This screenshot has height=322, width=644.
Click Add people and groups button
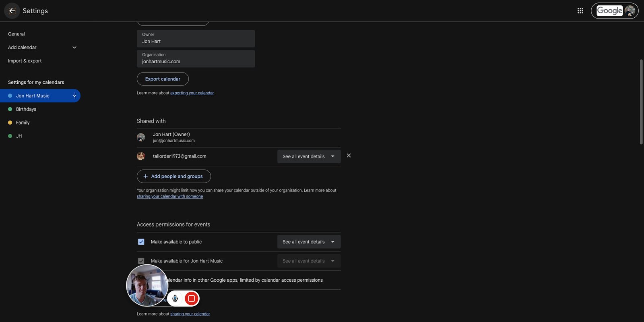[174, 177]
